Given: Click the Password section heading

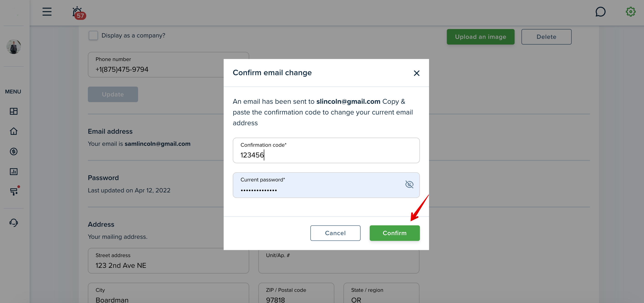Looking at the screenshot, I should click(103, 178).
